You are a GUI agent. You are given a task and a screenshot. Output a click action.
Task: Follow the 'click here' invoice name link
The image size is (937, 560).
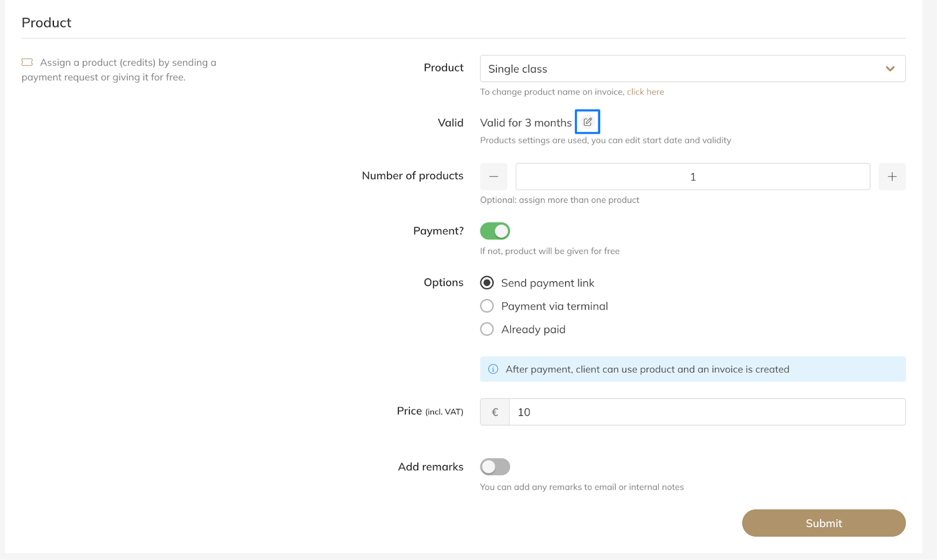point(645,92)
